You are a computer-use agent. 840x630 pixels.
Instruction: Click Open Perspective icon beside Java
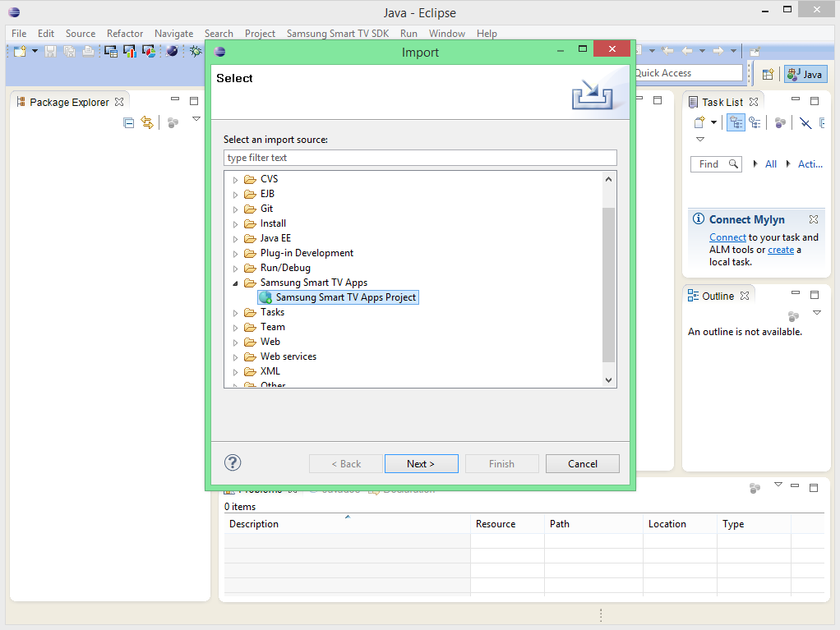click(768, 75)
